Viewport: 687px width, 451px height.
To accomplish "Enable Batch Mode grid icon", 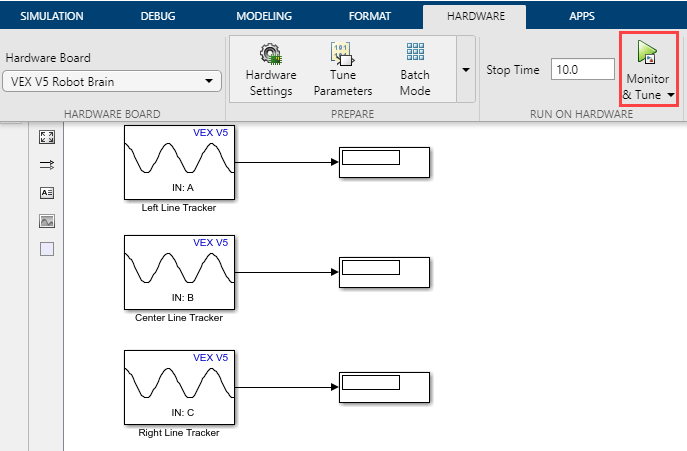I will tap(415, 52).
